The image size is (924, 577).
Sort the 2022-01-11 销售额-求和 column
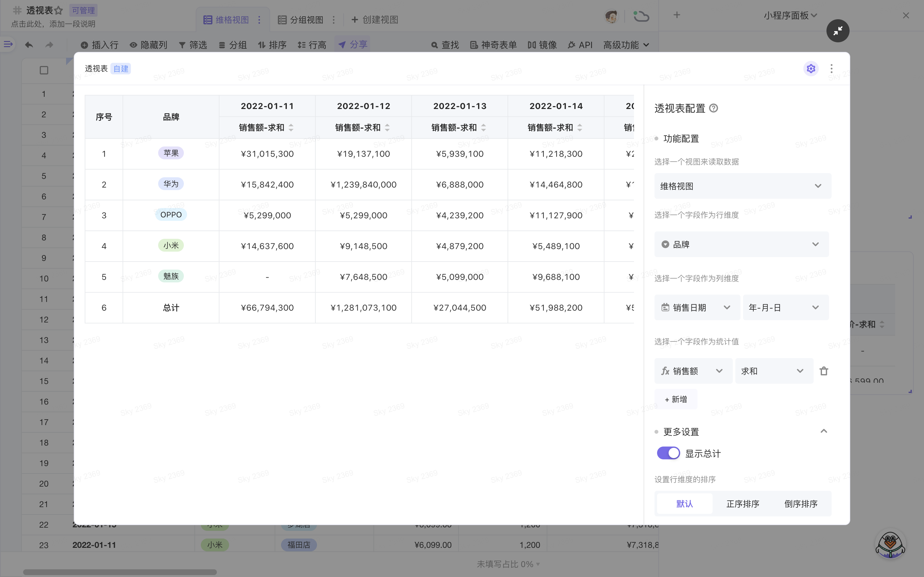(x=291, y=128)
